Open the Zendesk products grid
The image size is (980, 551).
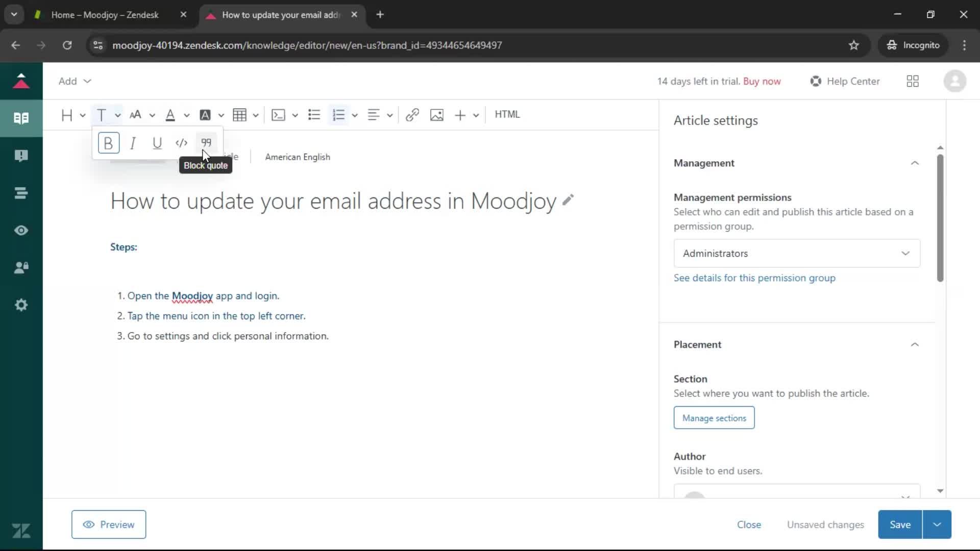click(913, 81)
